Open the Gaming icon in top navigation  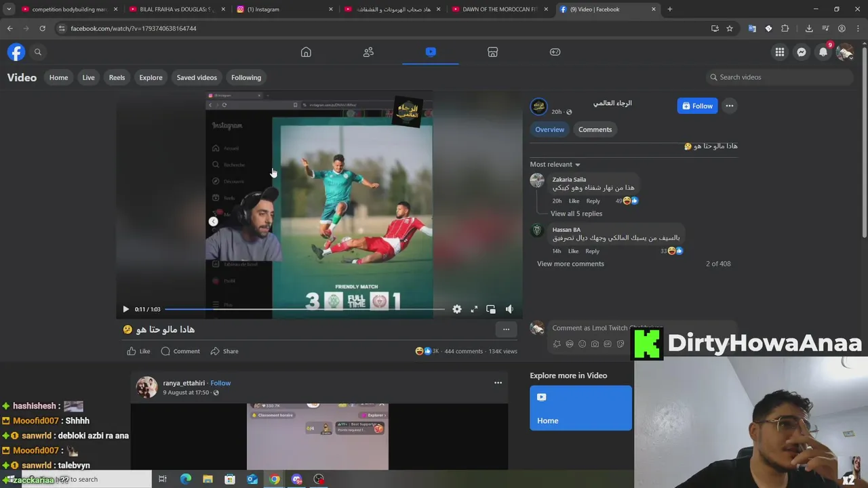coord(555,52)
